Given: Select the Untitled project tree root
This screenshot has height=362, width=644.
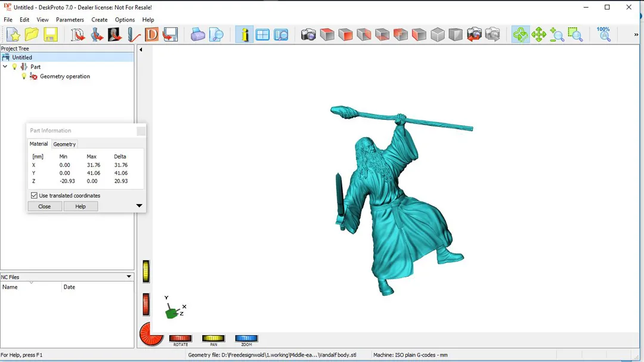Looking at the screenshot, I should coord(22,57).
